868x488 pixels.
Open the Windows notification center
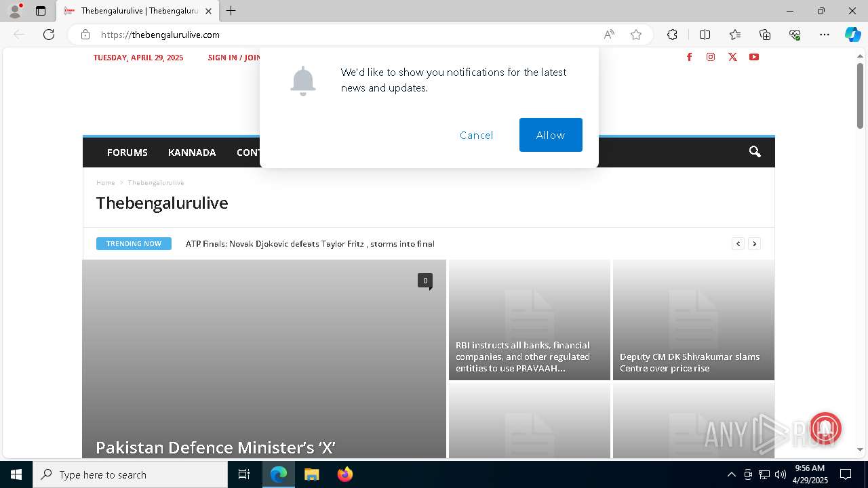tap(846, 474)
